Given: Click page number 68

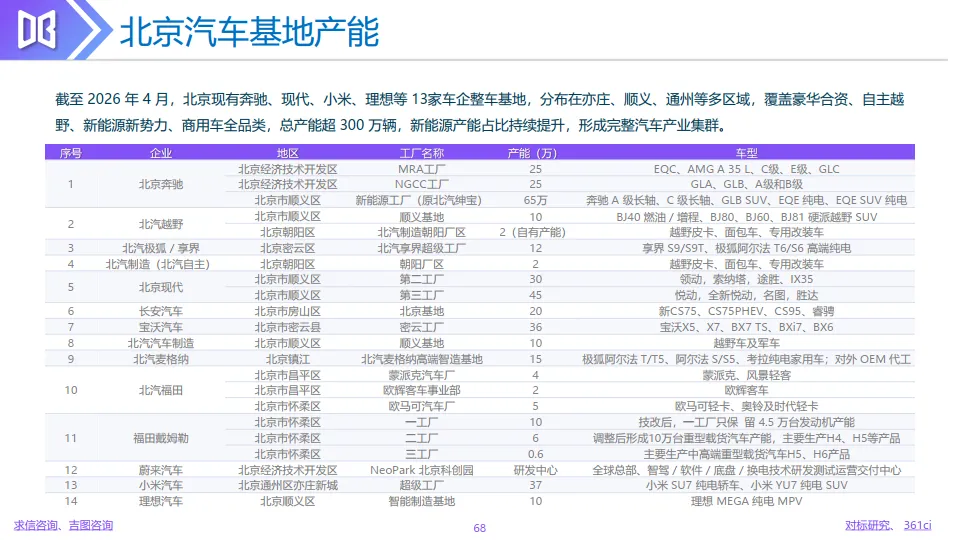Looking at the screenshot, I should 479,528.
